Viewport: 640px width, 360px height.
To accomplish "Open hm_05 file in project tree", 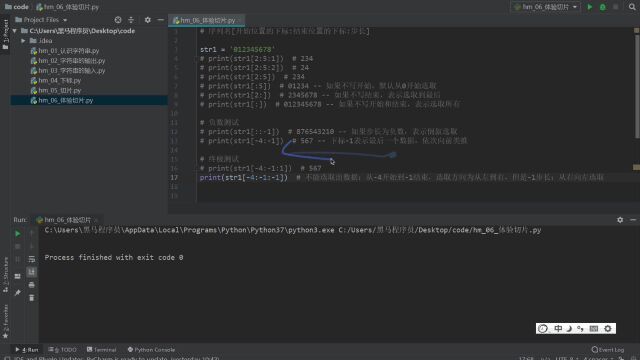I will 60,90.
